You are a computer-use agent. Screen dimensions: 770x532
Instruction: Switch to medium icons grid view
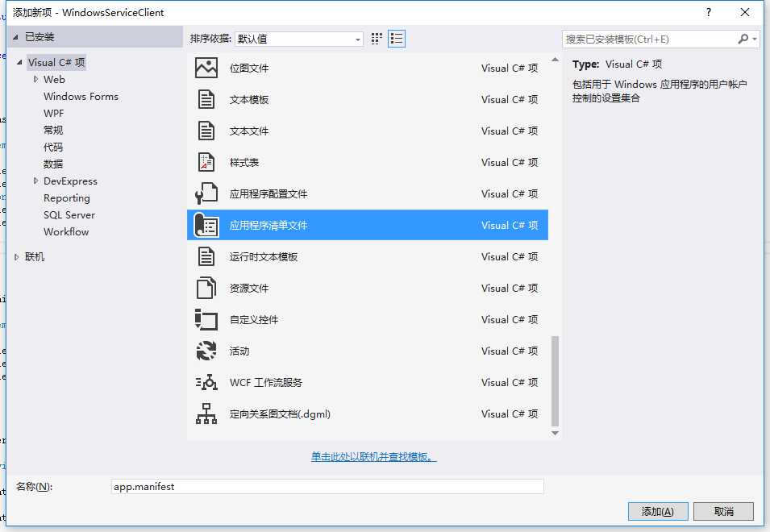[377, 39]
